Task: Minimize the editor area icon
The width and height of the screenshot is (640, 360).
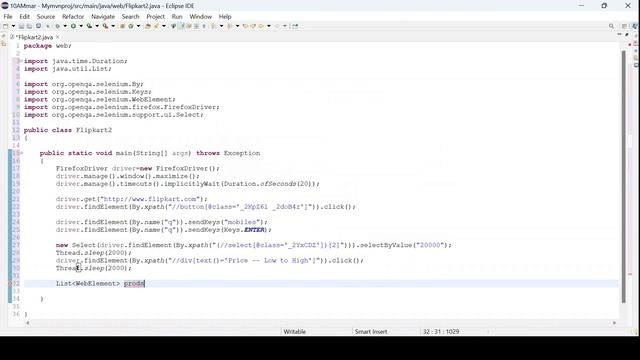Action: pyautogui.click(x=619, y=35)
